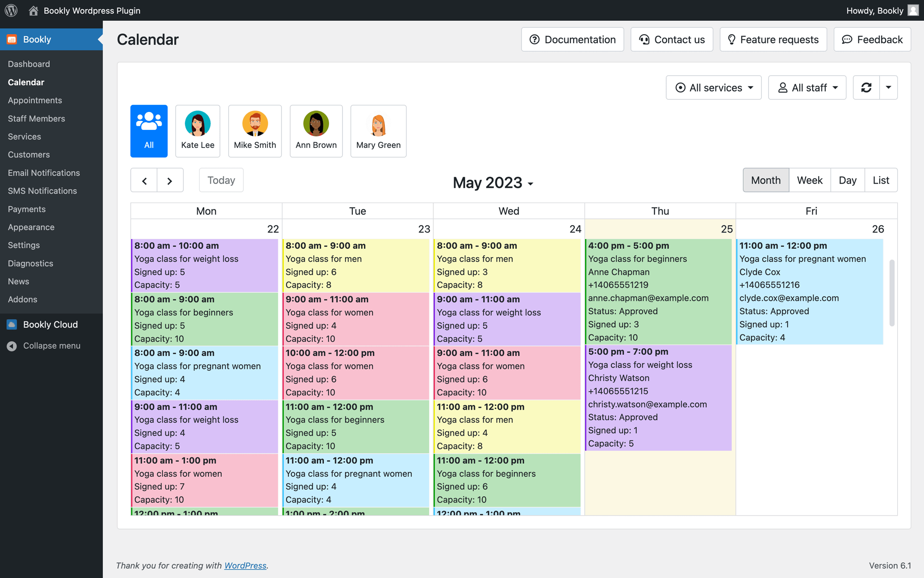This screenshot has height=578, width=924.
Task: Click the calendar refresh icon
Action: coord(866,87)
